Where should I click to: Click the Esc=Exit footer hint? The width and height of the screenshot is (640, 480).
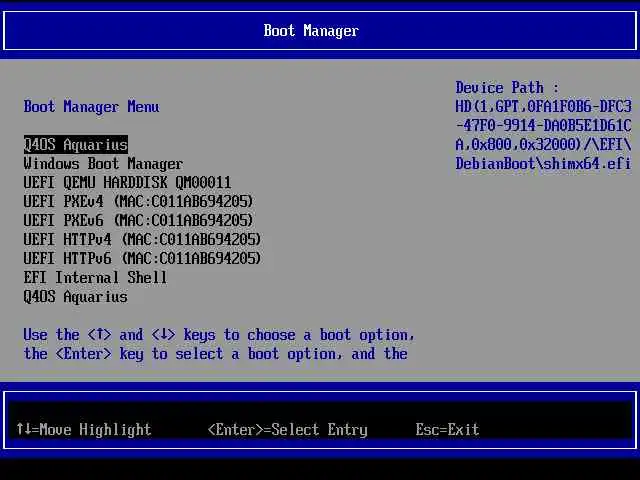447,429
